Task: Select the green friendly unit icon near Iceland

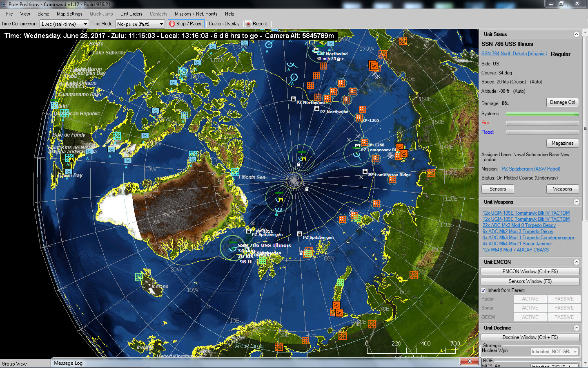Action: pyautogui.click(x=139, y=278)
